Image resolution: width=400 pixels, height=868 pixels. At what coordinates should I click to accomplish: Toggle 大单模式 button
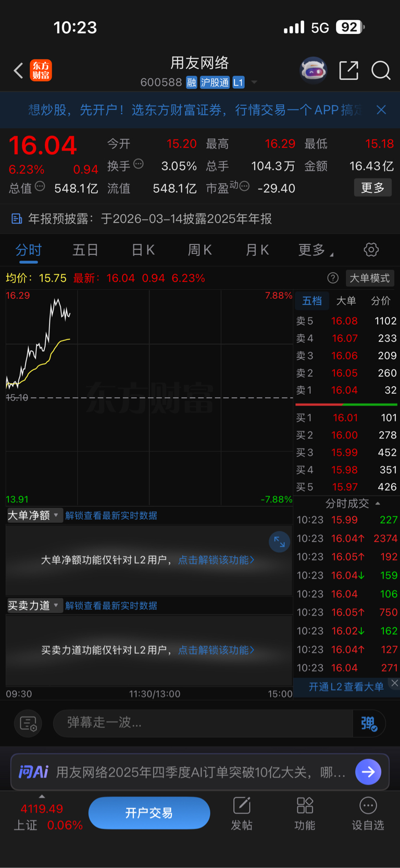click(369, 278)
